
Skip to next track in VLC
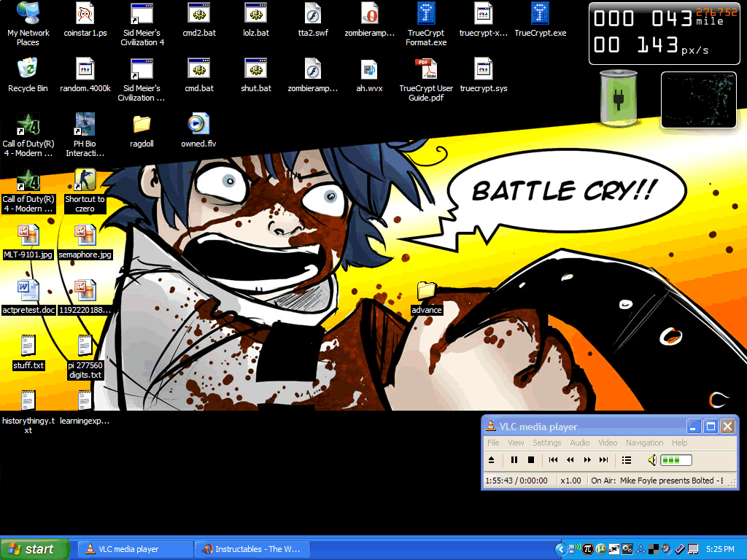pos(603,460)
